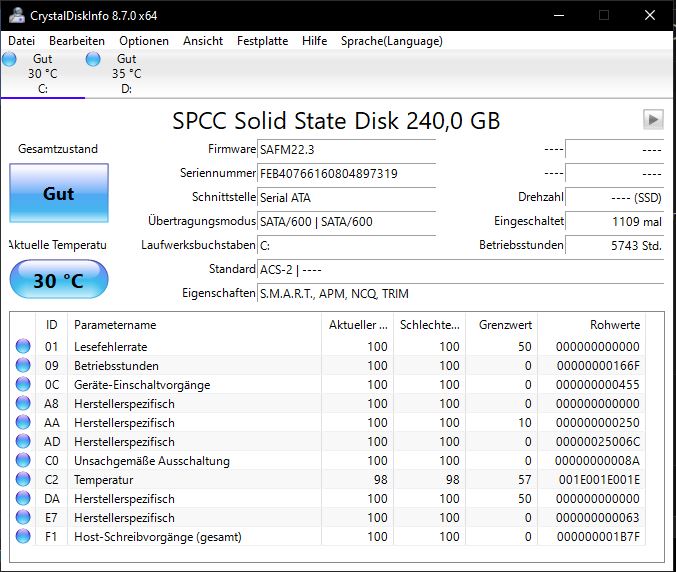Select drive D: status orb
This screenshot has height=572, width=676.
click(x=94, y=59)
